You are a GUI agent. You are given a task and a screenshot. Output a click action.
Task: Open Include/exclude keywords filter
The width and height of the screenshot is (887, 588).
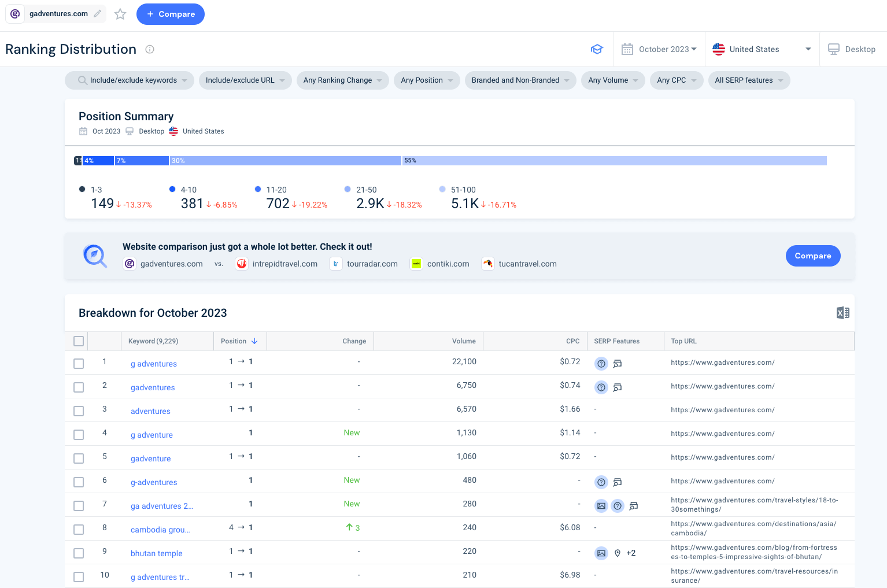click(130, 80)
